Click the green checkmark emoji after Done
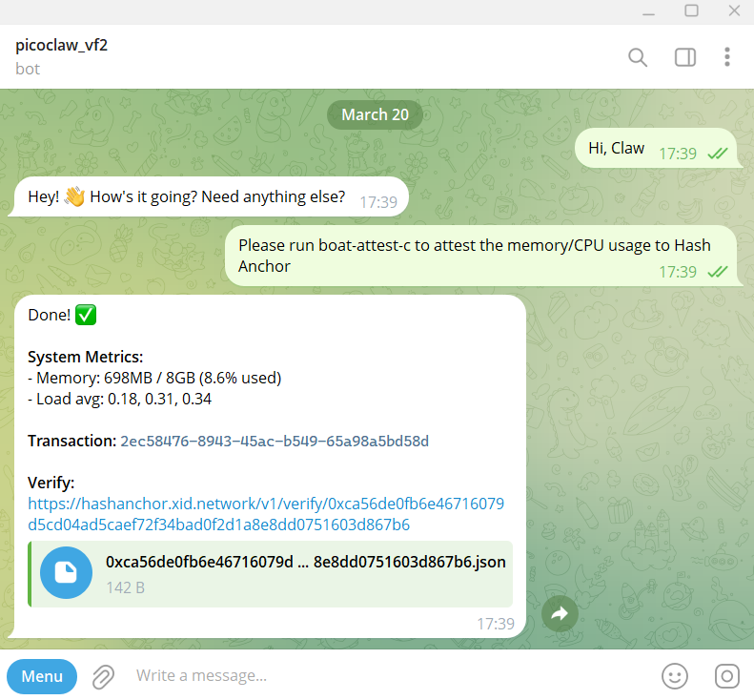The height and width of the screenshot is (700, 754). [x=86, y=315]
